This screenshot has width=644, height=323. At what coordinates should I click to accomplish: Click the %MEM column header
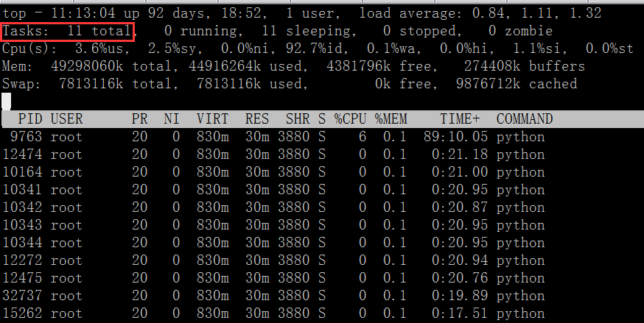click(391, 119)
